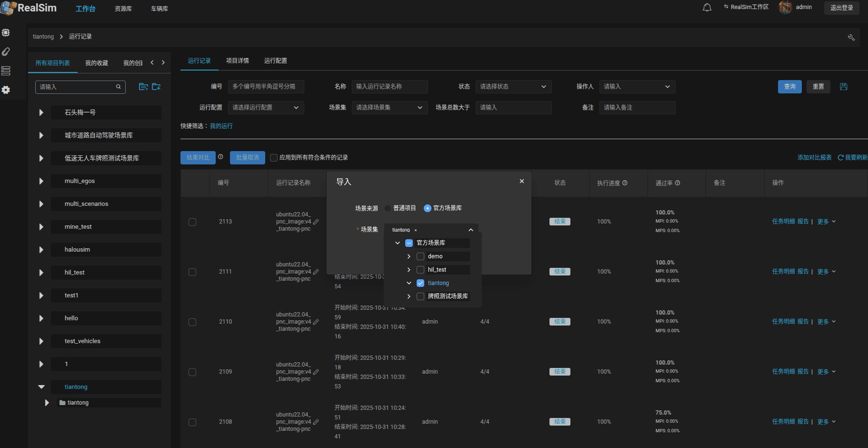Click the new folder icon in project panel
This screenshot has height=448, width=868.
pos(156,86)
